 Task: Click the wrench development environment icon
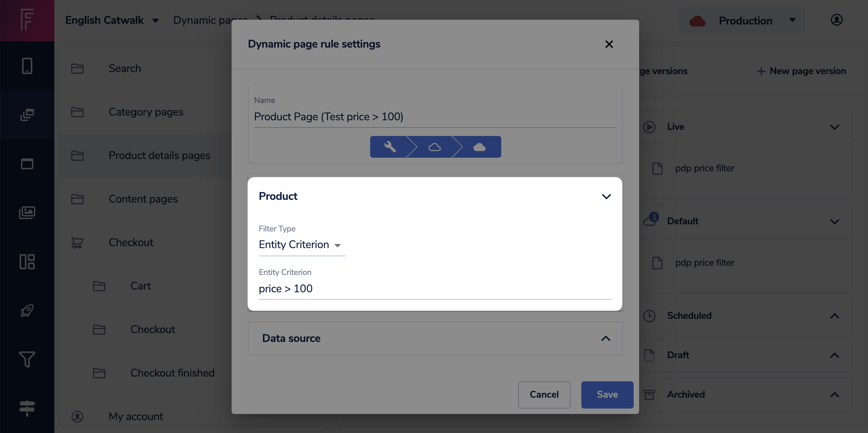[390, 147]
